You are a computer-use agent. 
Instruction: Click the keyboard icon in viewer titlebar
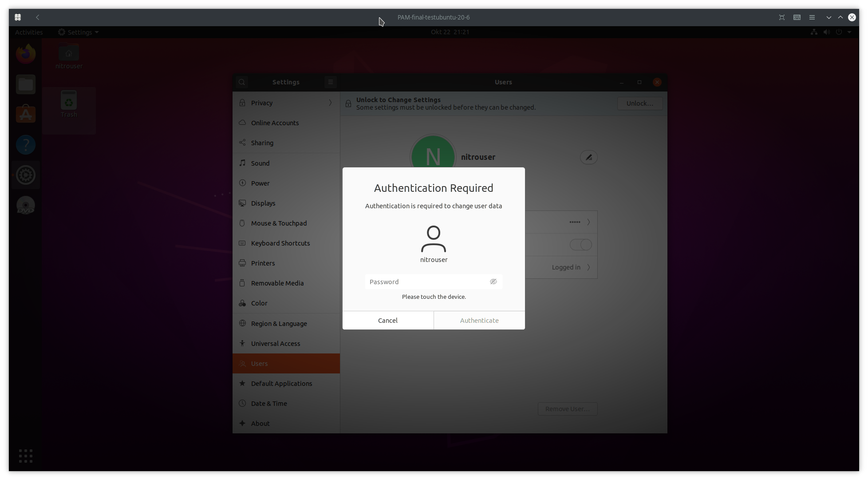coord(797,17)
